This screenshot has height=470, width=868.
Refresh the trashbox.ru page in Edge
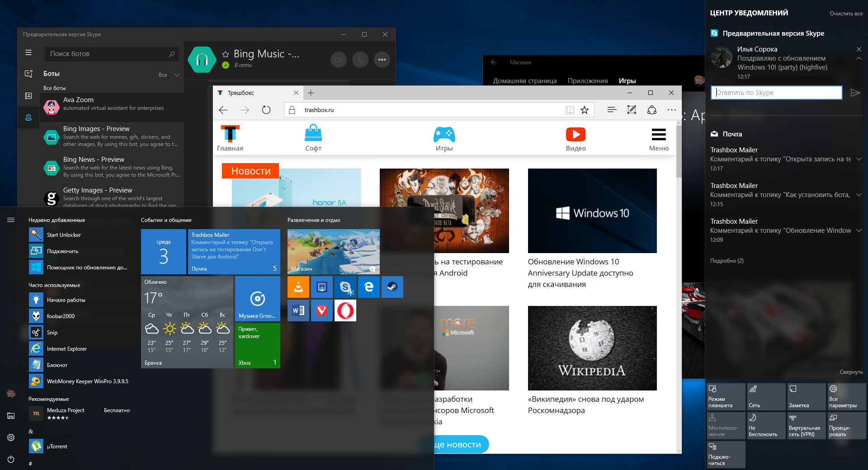266,110
